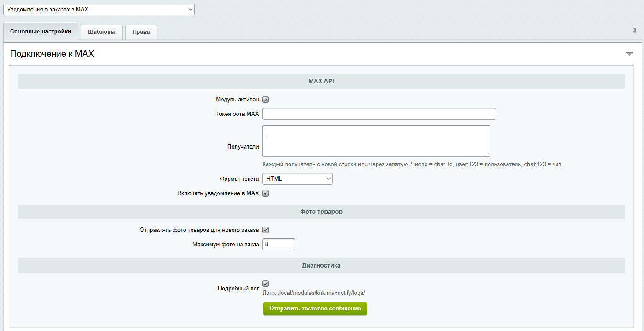
Task: Toggle the Модуль активен checkbox
Action: 266,100
